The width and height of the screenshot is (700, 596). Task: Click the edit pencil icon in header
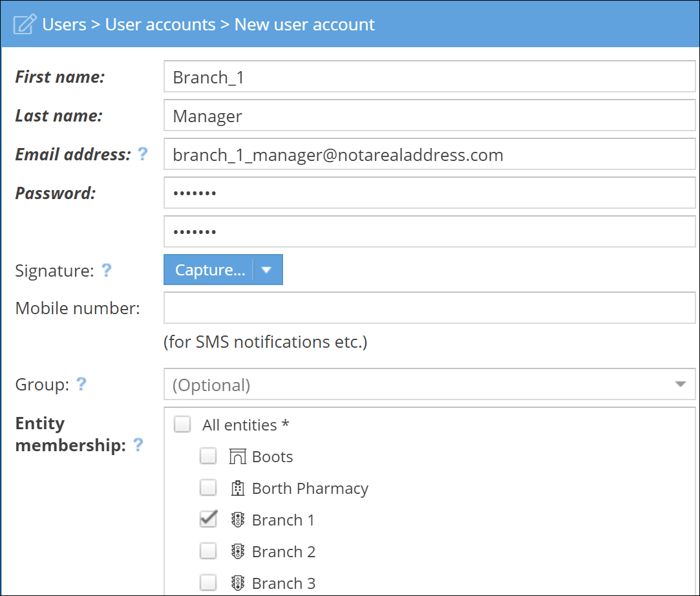25,25
